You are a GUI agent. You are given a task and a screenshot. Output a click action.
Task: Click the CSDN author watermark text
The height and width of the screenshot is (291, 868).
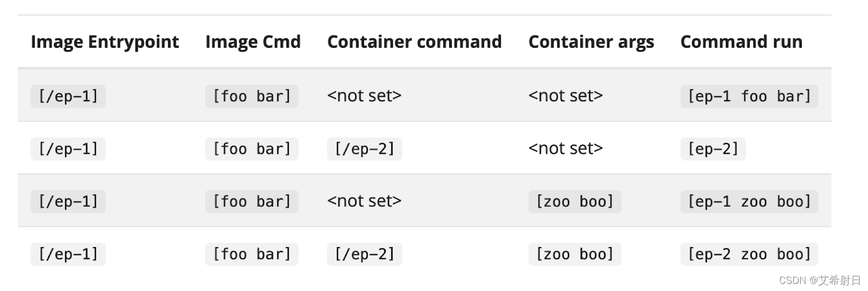point(819,280)
